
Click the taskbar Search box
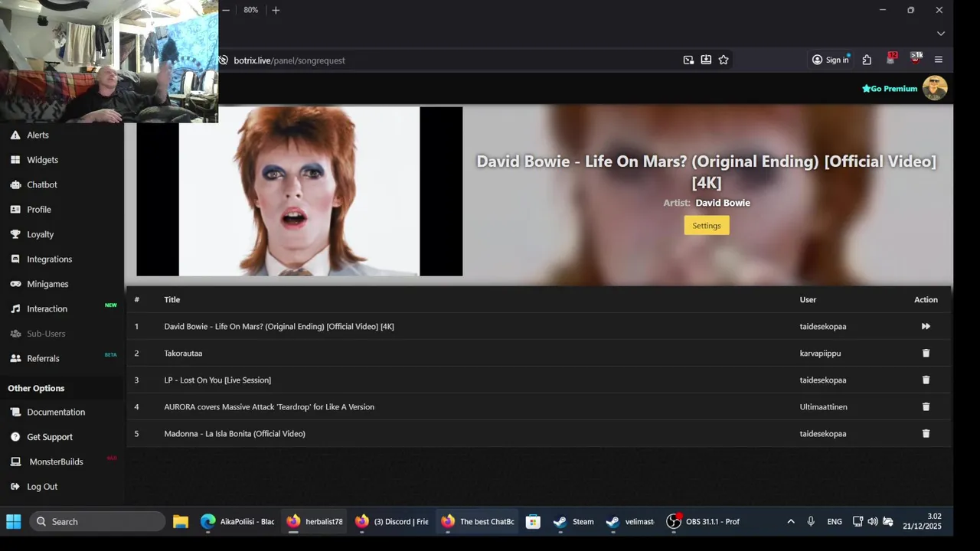(97, 521)
